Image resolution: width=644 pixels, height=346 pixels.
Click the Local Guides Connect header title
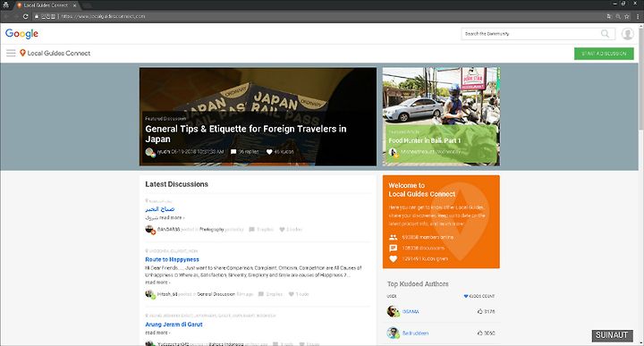[x=59, y=54]
